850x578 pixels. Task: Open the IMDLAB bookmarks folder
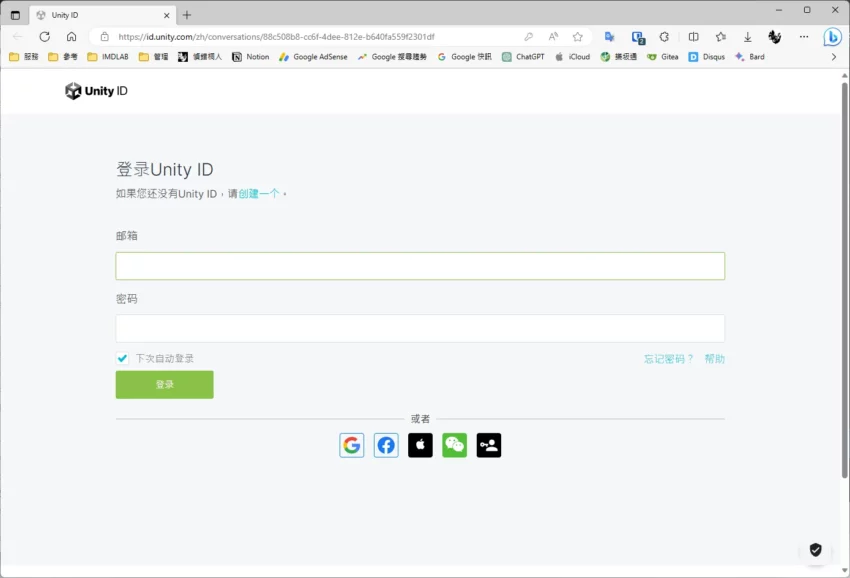(x=108, y=57)
